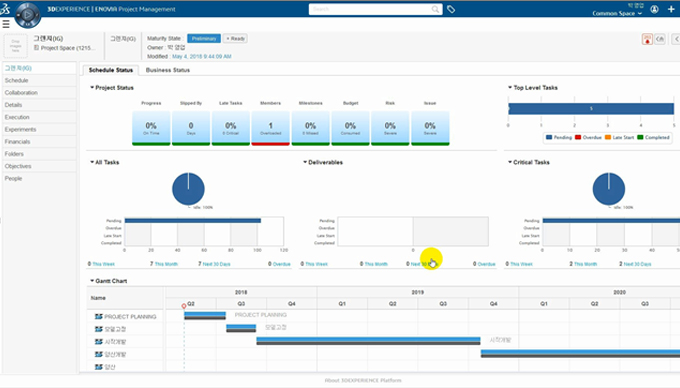Toggle the Pending legend entry
680x388 pixels.
559,137
